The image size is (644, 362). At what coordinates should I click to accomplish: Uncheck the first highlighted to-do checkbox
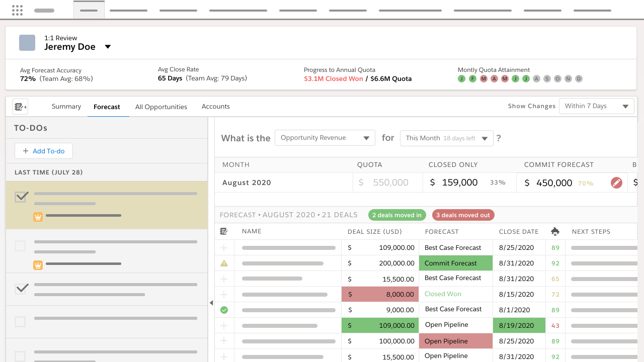click(x=21, y=197)
